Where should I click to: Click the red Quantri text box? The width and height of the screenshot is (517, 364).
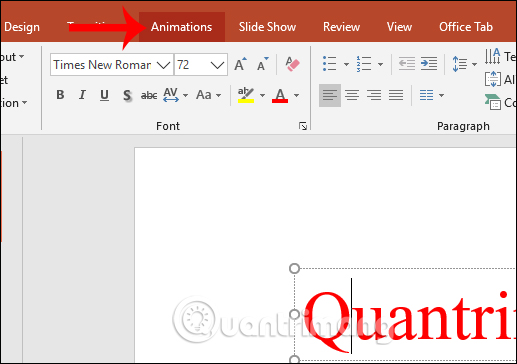click(x=405, y=313)
